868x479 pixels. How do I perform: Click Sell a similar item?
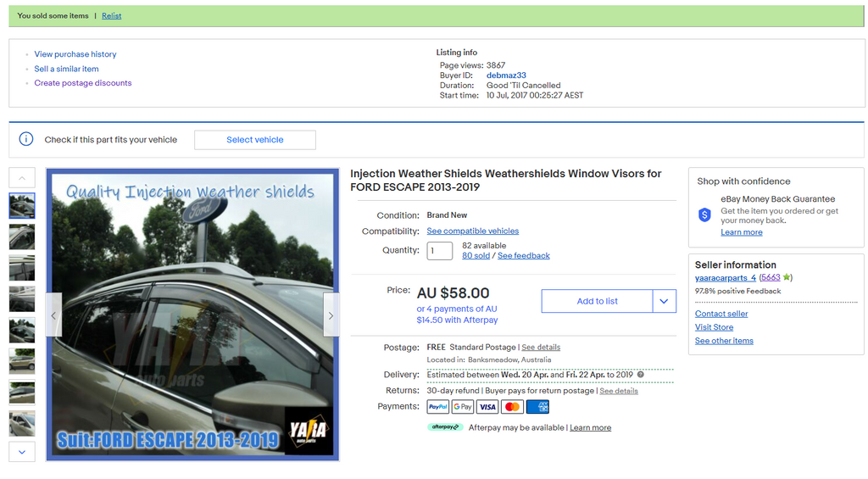coord(66,69)
